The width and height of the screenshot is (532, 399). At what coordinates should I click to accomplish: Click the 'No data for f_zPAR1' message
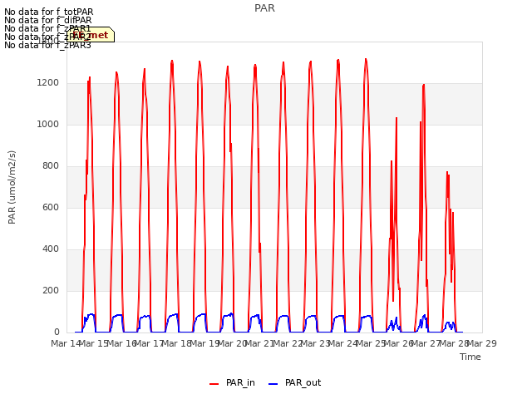coord(47,28)
